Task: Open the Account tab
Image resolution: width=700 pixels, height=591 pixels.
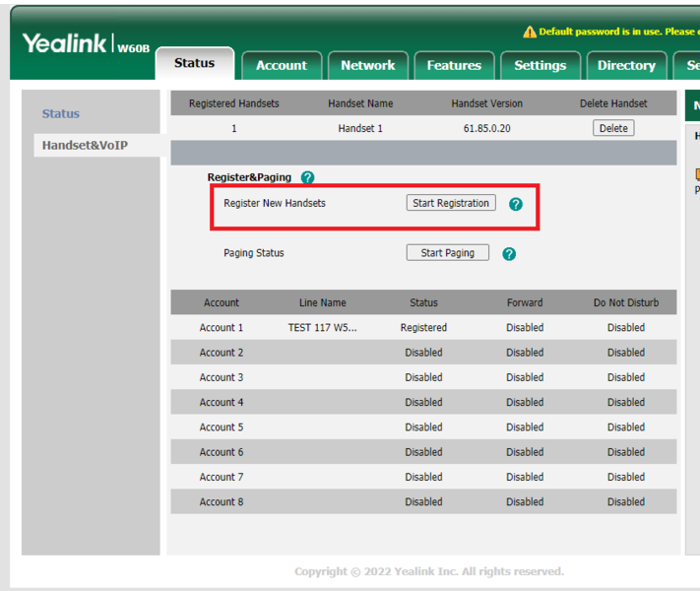Action: pyautogui.click(x=282, y=65)
